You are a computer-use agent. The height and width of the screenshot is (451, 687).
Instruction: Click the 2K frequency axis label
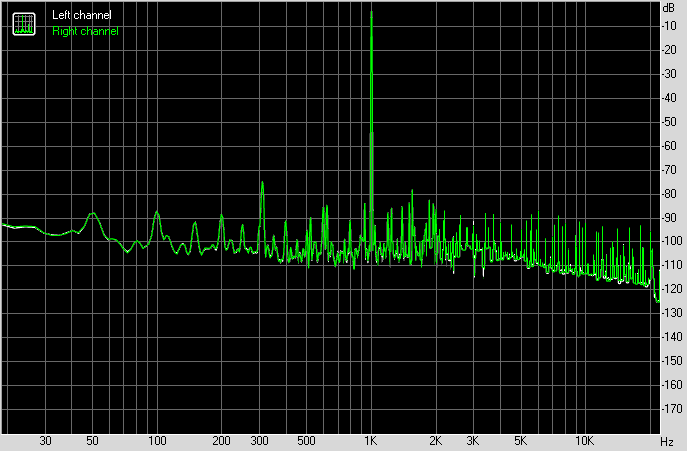[x=436, y=440]
